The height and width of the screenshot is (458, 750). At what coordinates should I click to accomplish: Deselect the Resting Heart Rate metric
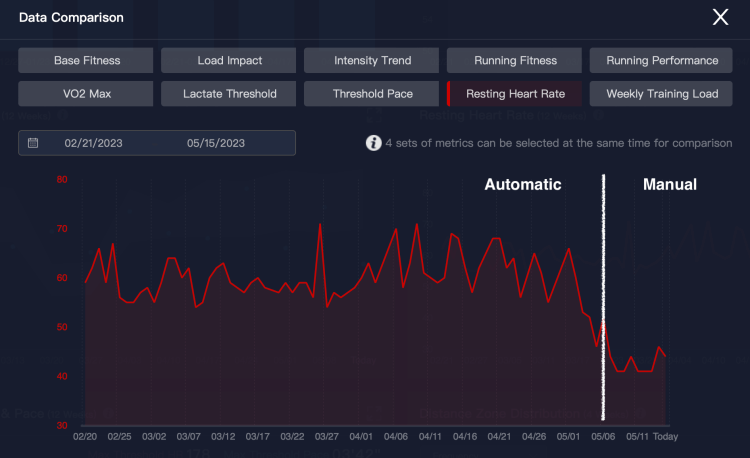[x=514, y=94]
